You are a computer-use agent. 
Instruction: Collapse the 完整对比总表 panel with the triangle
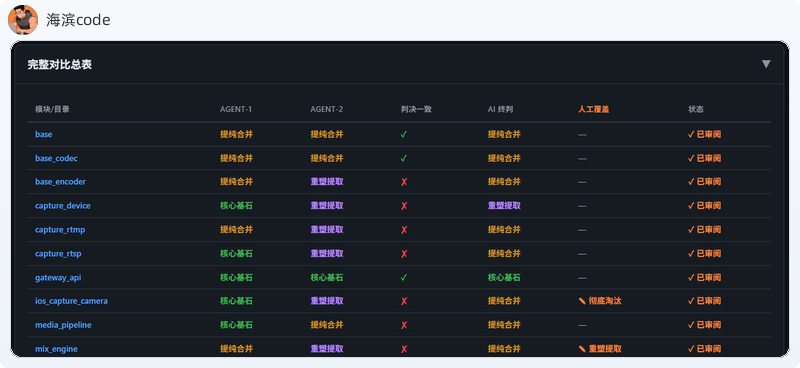coord(766,64)
